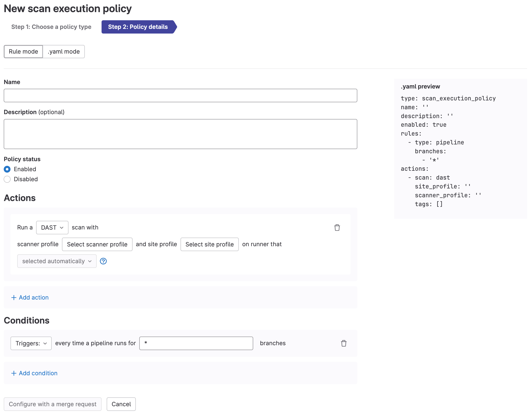
Task: Open the Triggers condition dropdown
Action: (31, 343)
